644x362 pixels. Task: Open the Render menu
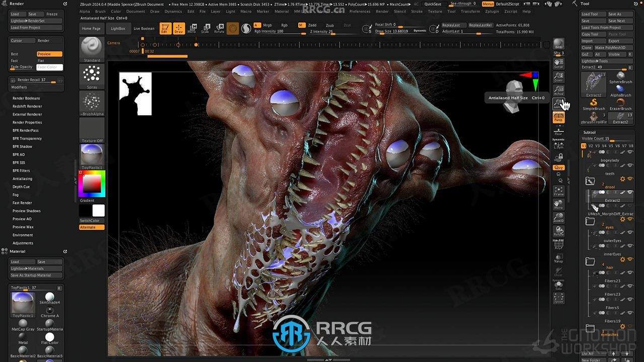pos(382,11)
